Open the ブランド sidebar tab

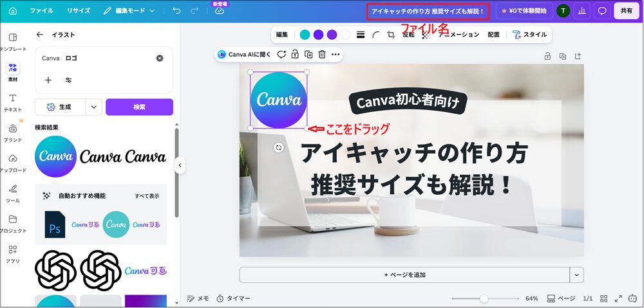coord(13,133)
